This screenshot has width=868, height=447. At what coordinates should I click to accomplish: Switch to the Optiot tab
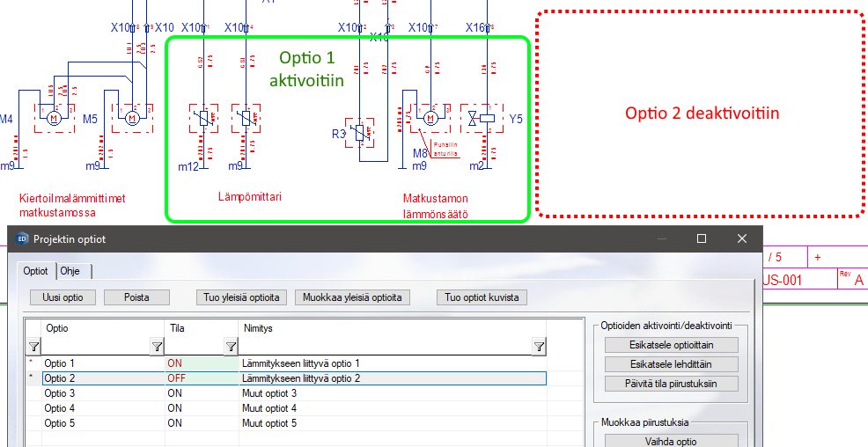[x=36, y=271]
